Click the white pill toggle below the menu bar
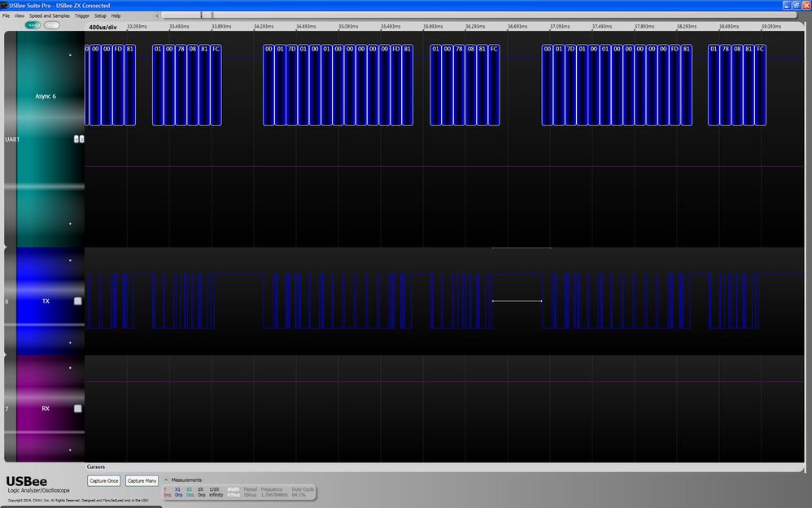The height and width of the screenshot is (508, 812). tap(52, 25)
